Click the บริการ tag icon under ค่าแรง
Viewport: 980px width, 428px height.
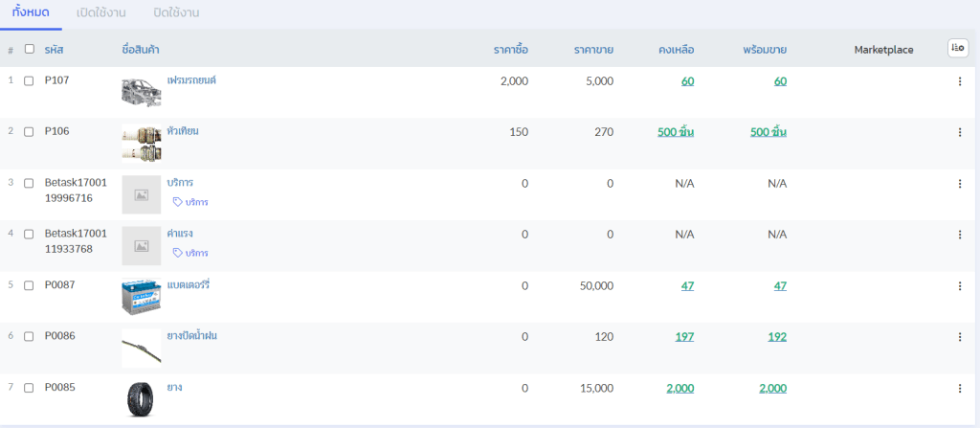click(x=177, y=253)
